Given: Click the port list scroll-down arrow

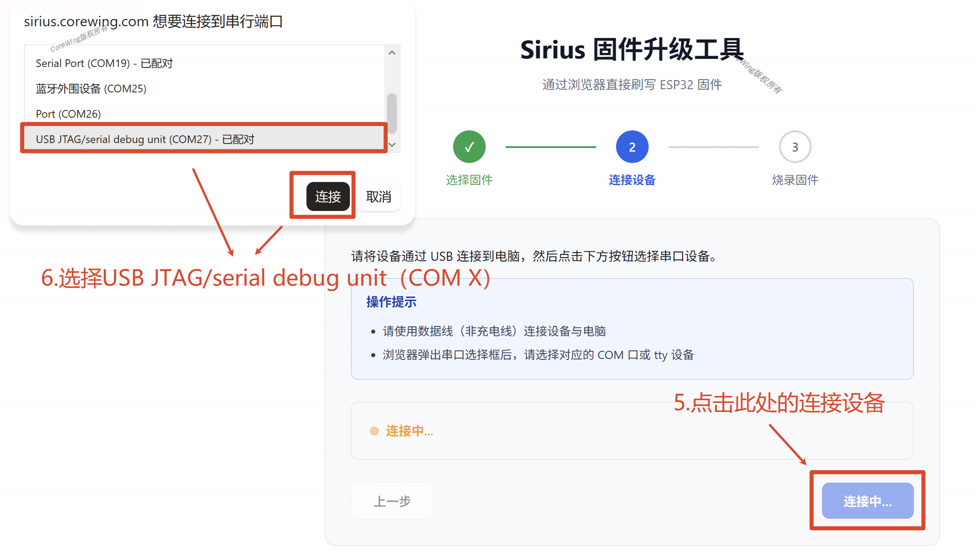Looking at the screenshot, I should click(x=392, y=145).
